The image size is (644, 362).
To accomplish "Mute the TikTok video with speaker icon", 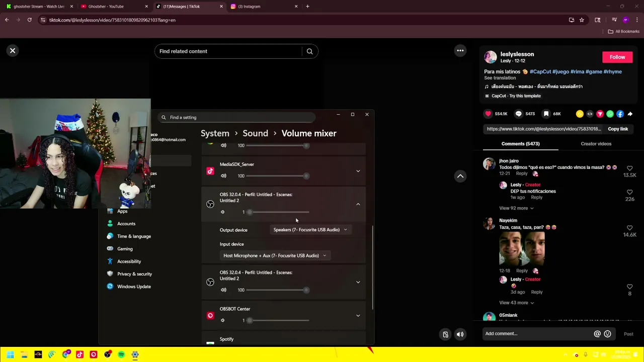I will [x=460, y=334].
